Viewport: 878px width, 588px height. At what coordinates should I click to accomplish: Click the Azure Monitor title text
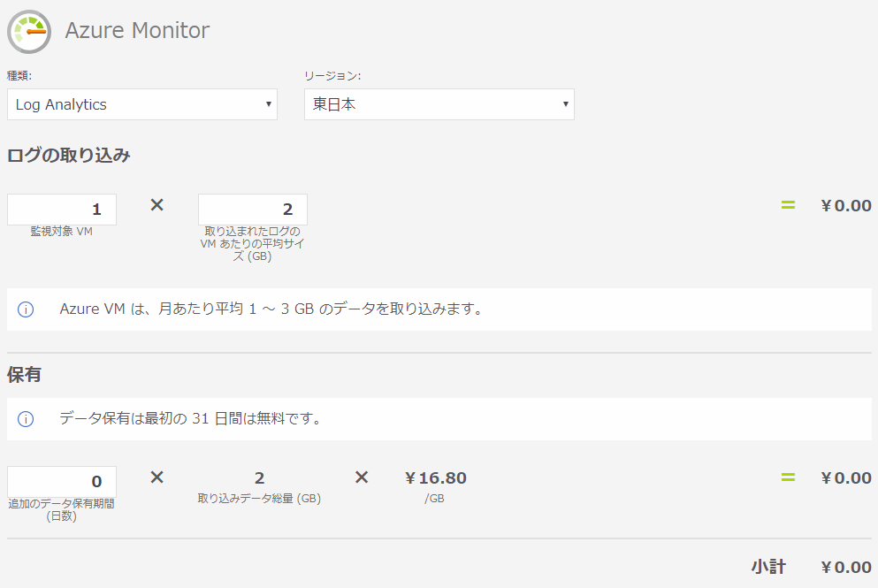pos(135,30)
